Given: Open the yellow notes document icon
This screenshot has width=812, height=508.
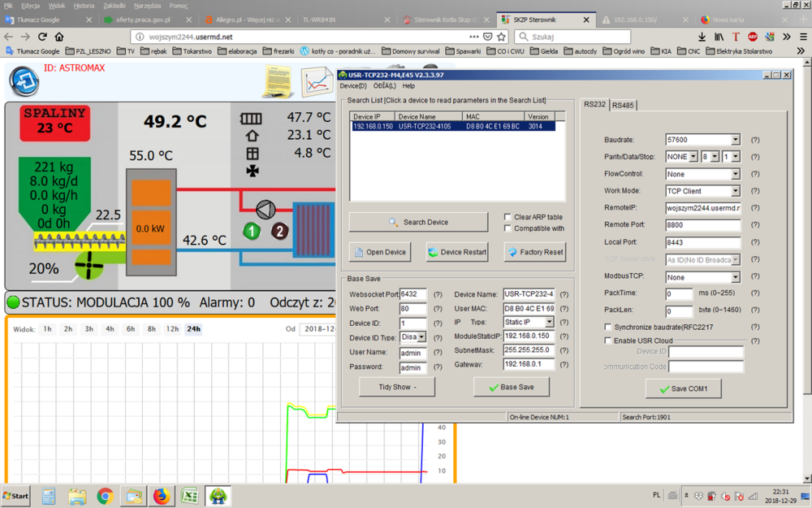Looking at the screenshot, I should pyautogui.click(x=277, y=81).
